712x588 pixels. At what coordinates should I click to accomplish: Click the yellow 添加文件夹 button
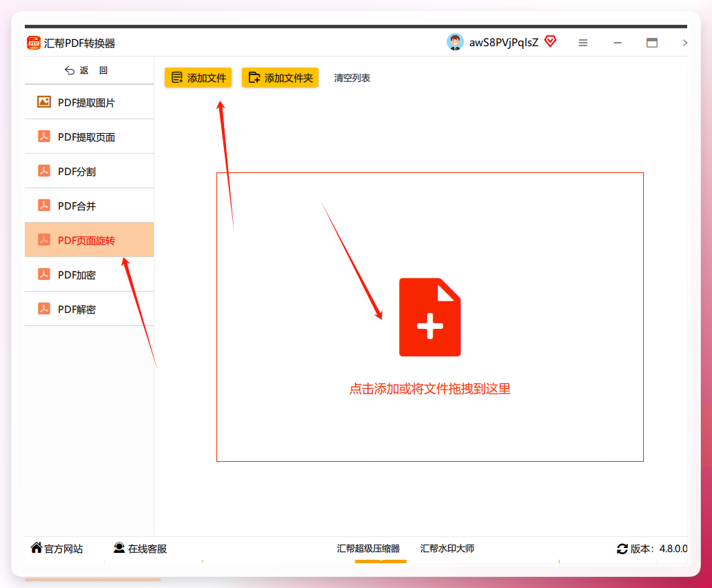(x=280, y=78)
